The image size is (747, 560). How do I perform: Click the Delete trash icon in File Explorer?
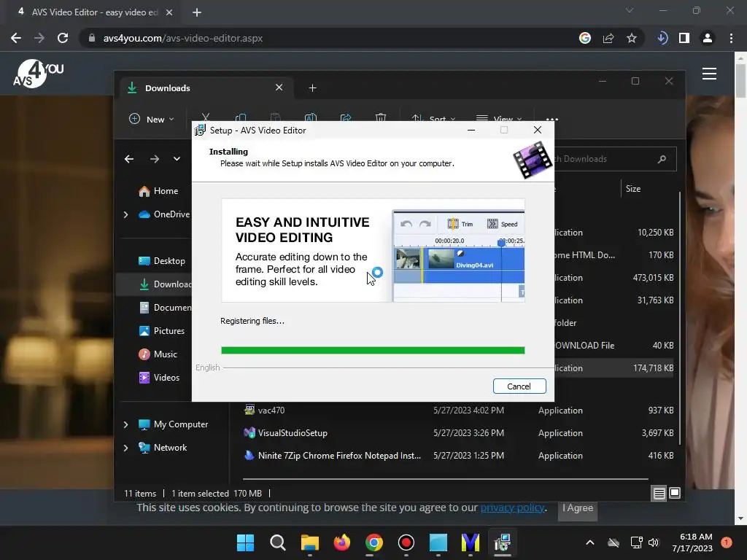(x=381, y=118)
